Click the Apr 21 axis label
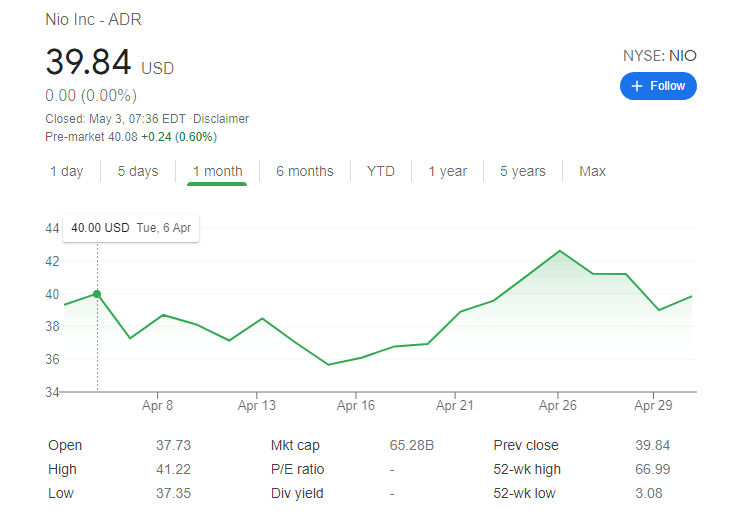737x520 pixels. [455, 405]
